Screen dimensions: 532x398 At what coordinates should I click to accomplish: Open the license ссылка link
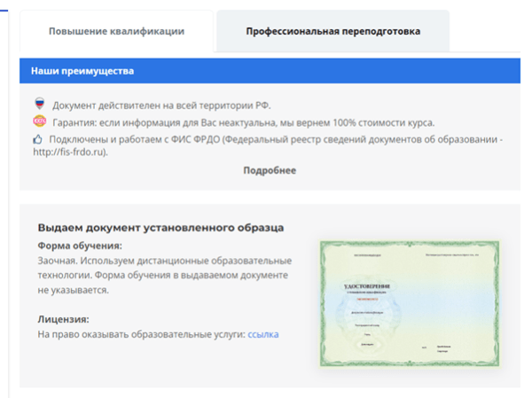point(263,334)
